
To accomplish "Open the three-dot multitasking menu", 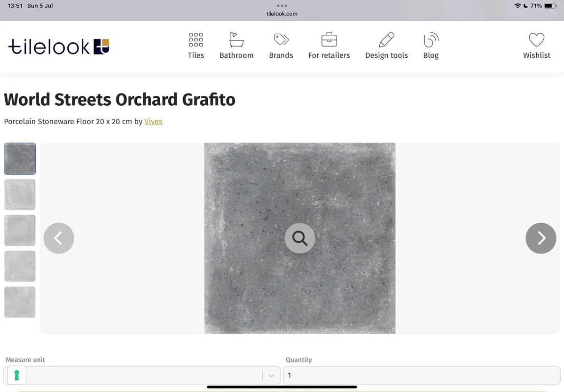I will point(282,6).
